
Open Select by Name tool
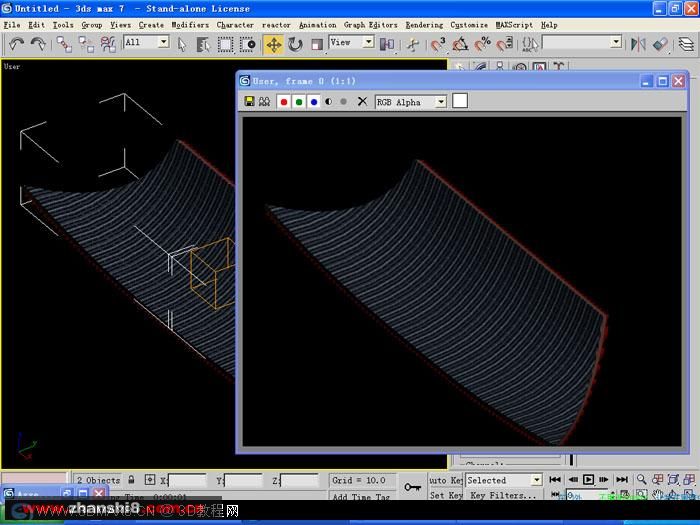[203, 44]
